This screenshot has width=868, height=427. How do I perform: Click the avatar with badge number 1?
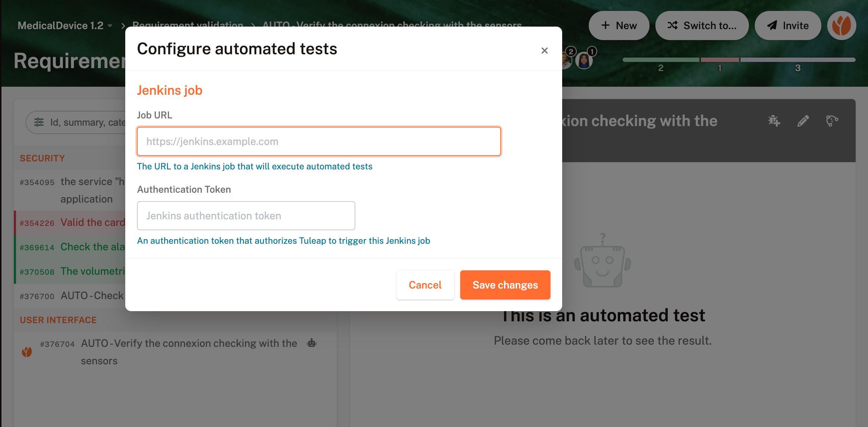(x=584, y=60)
